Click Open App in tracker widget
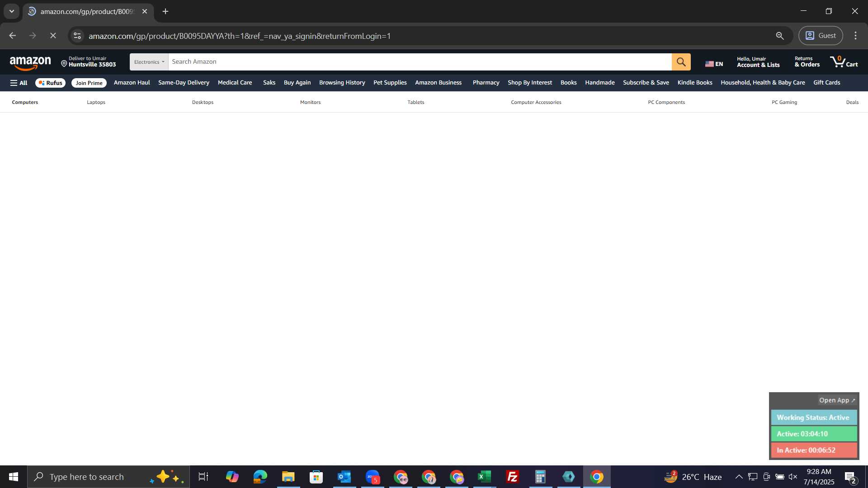This screenshot has width=868, height=488. coord(837,400)
